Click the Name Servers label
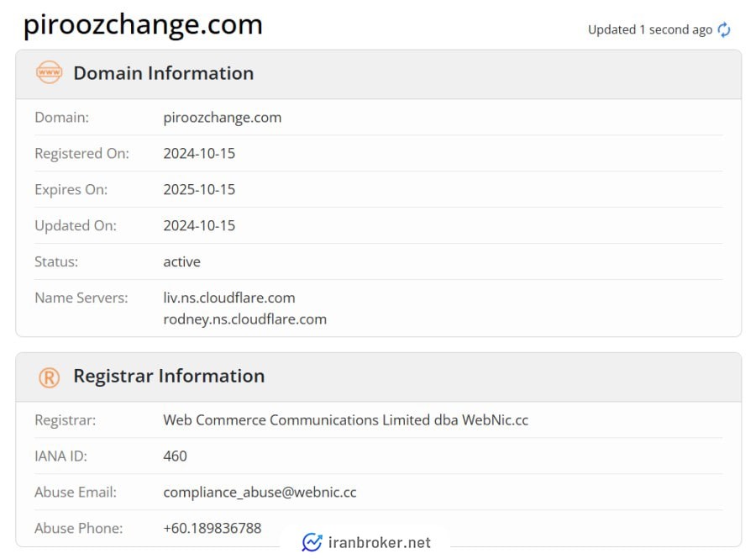756x559 pixels. pos(81,298)
